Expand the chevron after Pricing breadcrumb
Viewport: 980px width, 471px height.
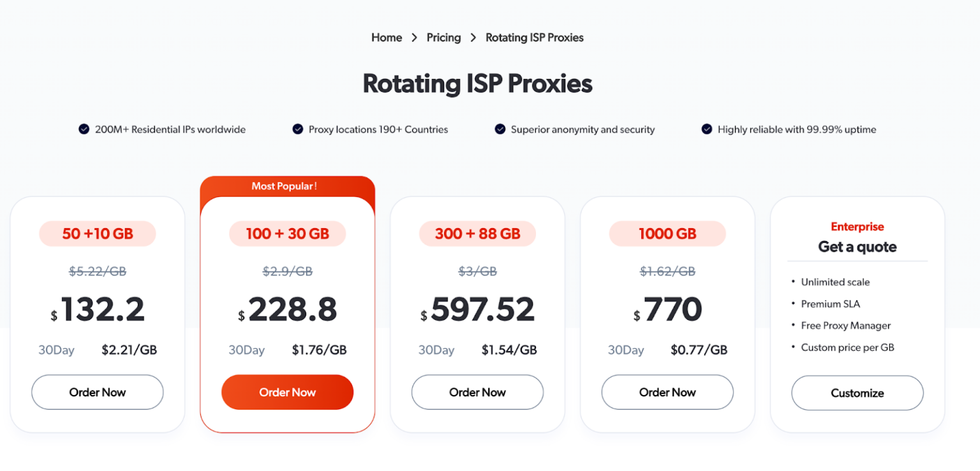click(473, 38)
